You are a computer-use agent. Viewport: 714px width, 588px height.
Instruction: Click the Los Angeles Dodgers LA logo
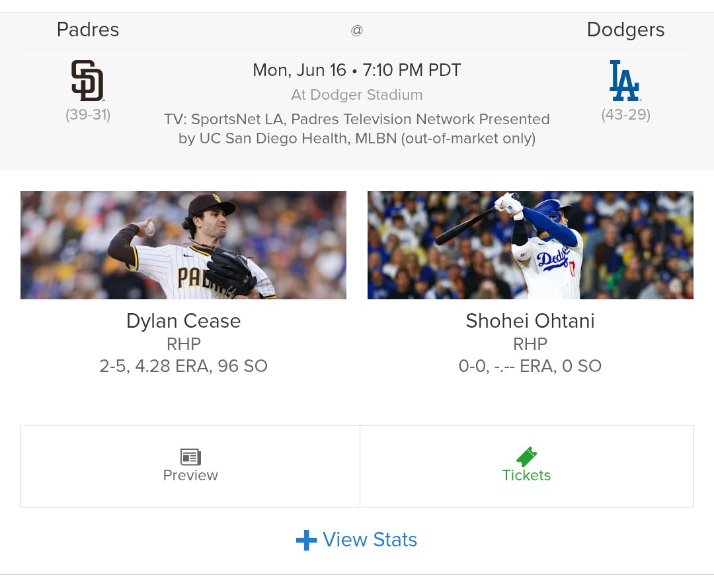pyautogui.click(x=625, y=81)
